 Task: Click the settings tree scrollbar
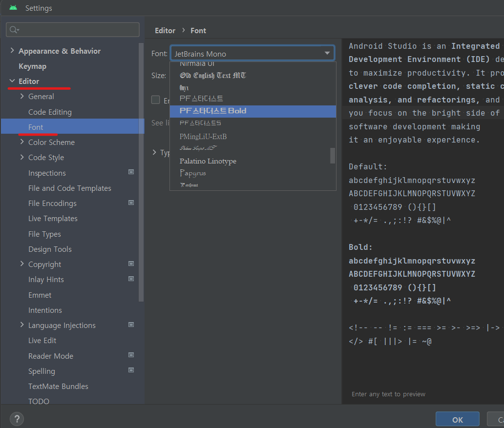click(141, 172)
